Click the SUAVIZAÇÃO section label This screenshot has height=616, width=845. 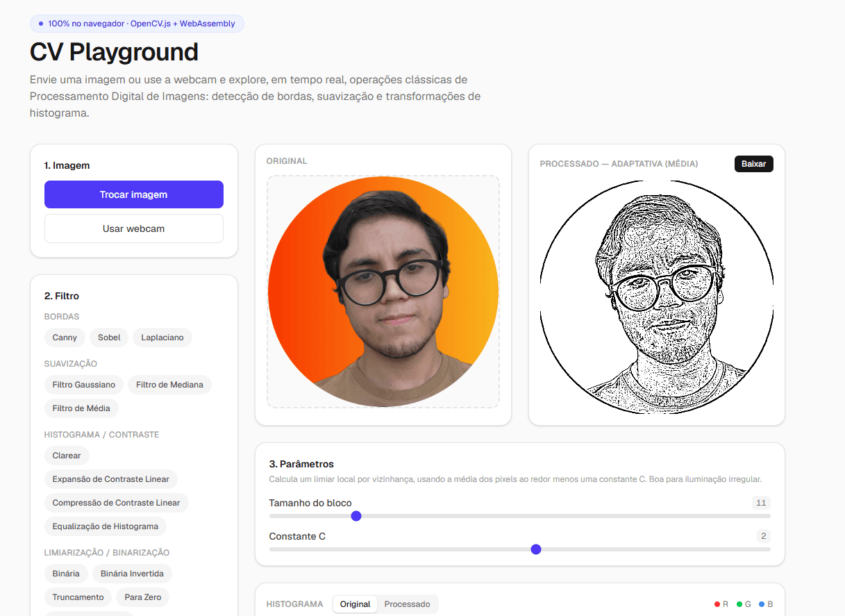tap(71, 364)
